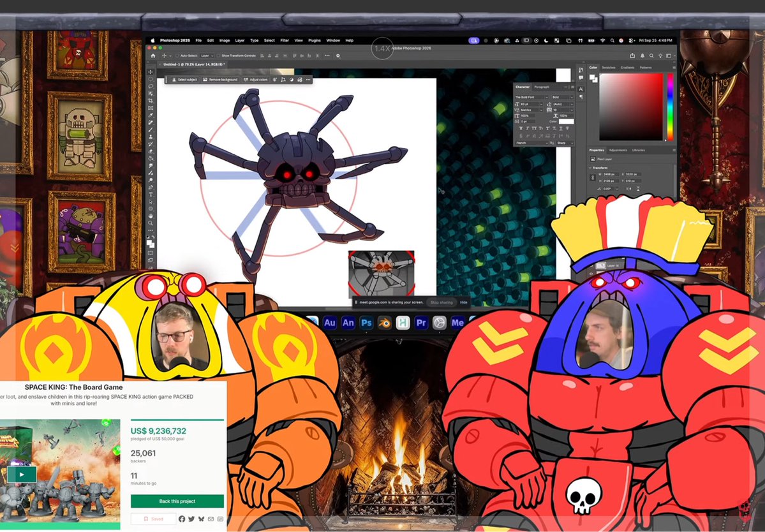Click Stop sharing in screen share bar
Image resolution: width=765 pixels, height=532 pixels.
pyautogui.click(x=442, y=302)
